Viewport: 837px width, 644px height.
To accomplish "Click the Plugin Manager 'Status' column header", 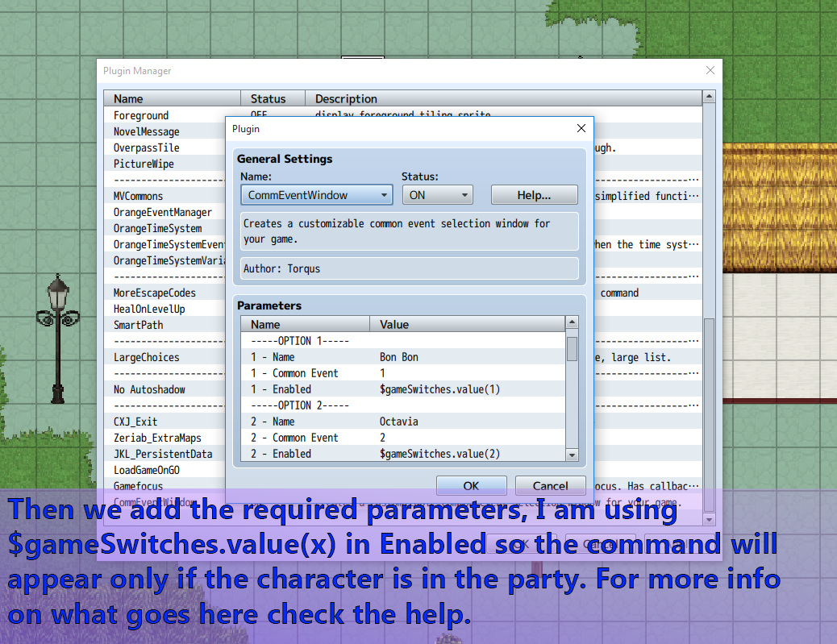I will point(273,98).
